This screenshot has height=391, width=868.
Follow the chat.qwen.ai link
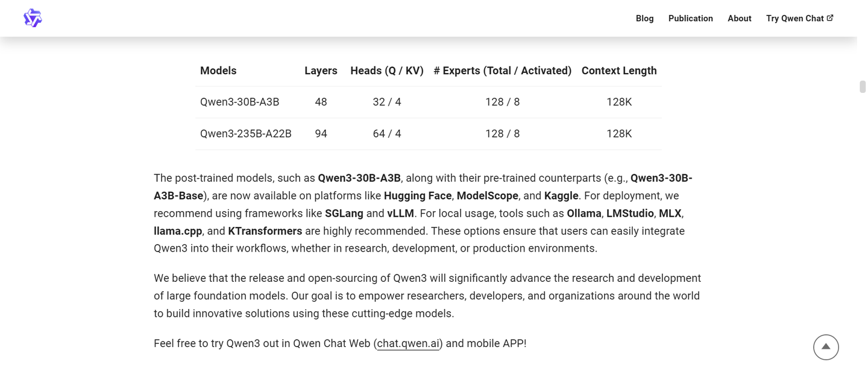coord(408,343)
